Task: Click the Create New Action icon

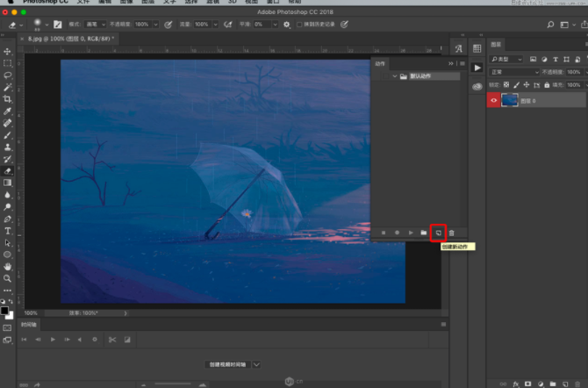Action: [x=438, y=232]
